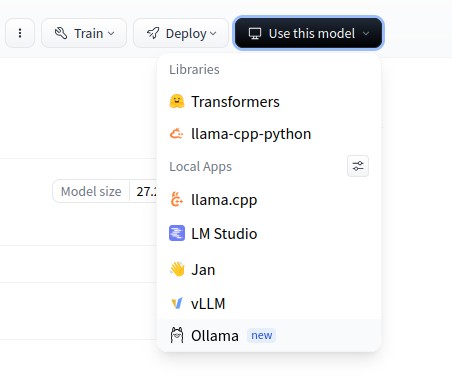Click the Transformers hugging face emoji icon
452x376 pixels.
(x=177, y=101)
